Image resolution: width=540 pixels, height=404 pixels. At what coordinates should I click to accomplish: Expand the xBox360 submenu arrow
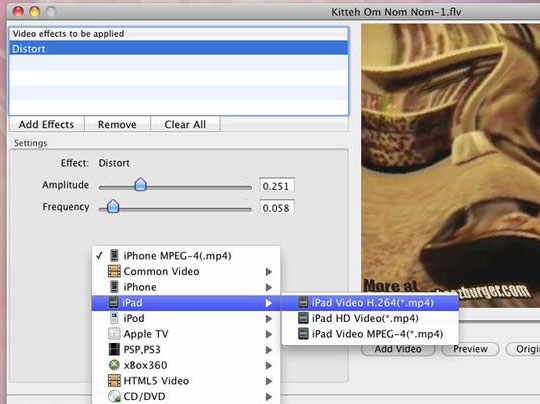pos(269,365)
